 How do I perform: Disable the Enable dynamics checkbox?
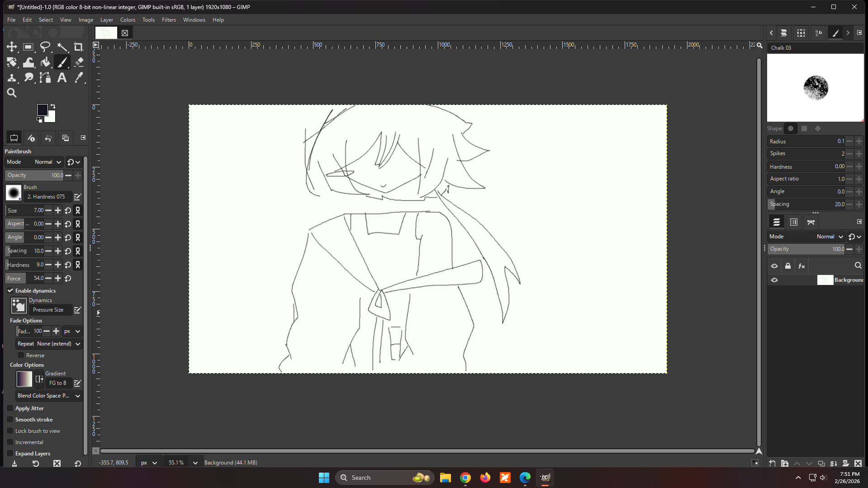(10, 291)
